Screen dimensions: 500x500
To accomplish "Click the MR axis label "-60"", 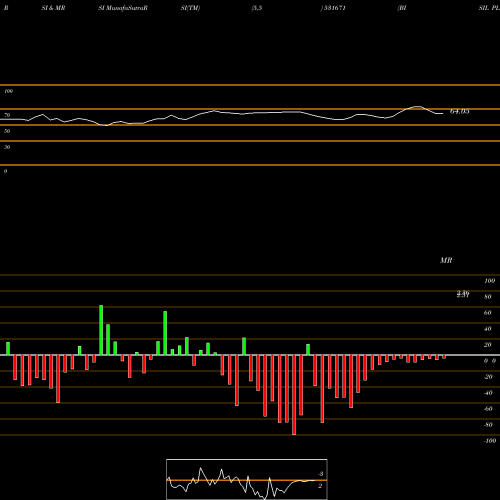I will [488, 409].
